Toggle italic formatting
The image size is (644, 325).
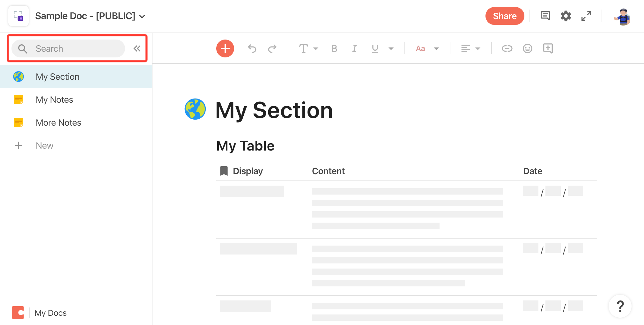tap(354, 48)
